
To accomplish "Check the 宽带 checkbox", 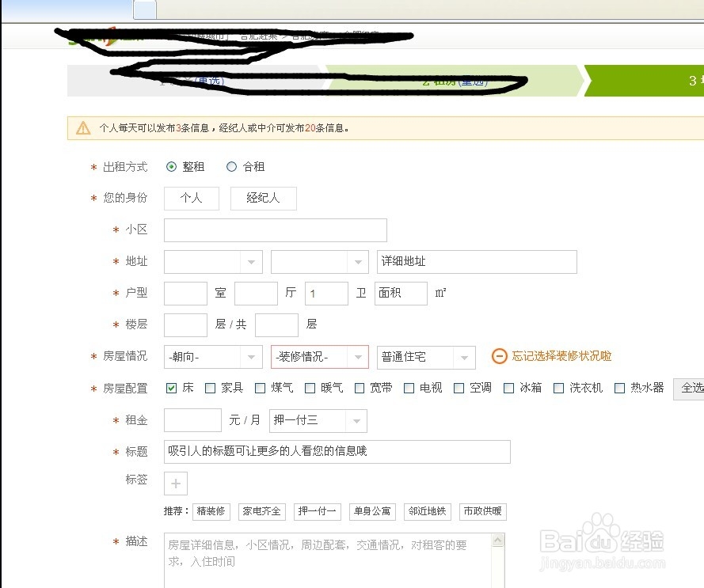I will click(360, 389).
